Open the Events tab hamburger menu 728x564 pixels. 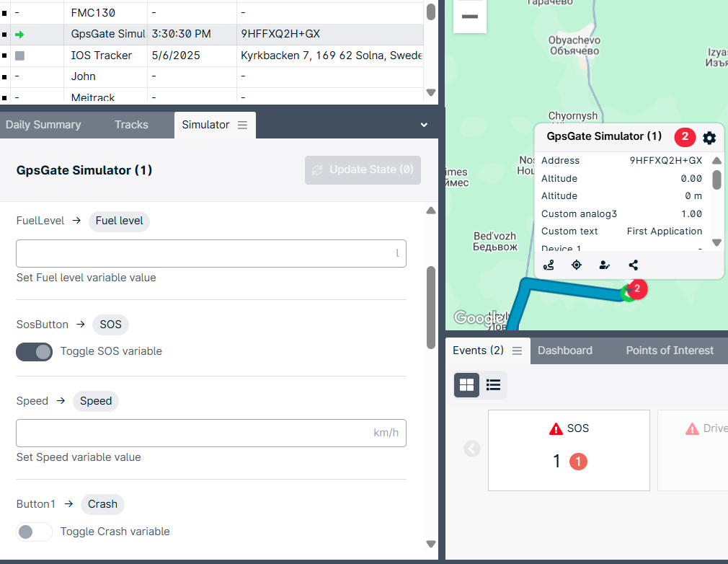tap(518, 351)
